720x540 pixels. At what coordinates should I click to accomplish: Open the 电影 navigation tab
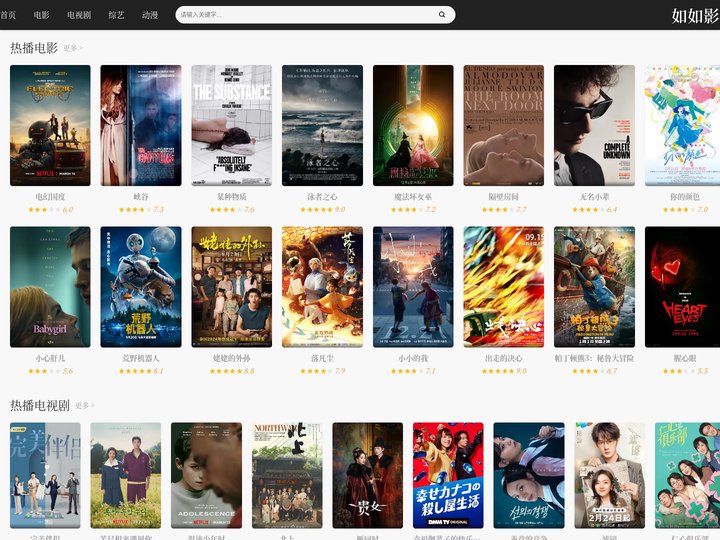click(41, 15)
